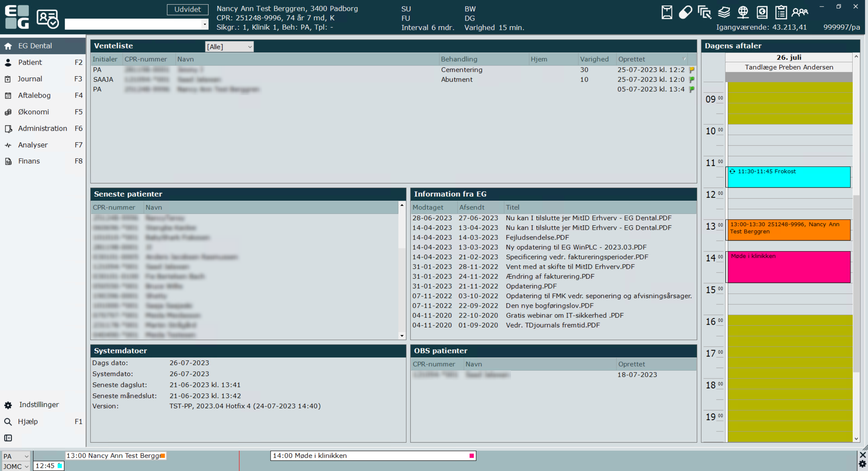Screen dimensions: 868x471
Task: Collapse the sidebar with the panel icon
Action: point(8,438)
